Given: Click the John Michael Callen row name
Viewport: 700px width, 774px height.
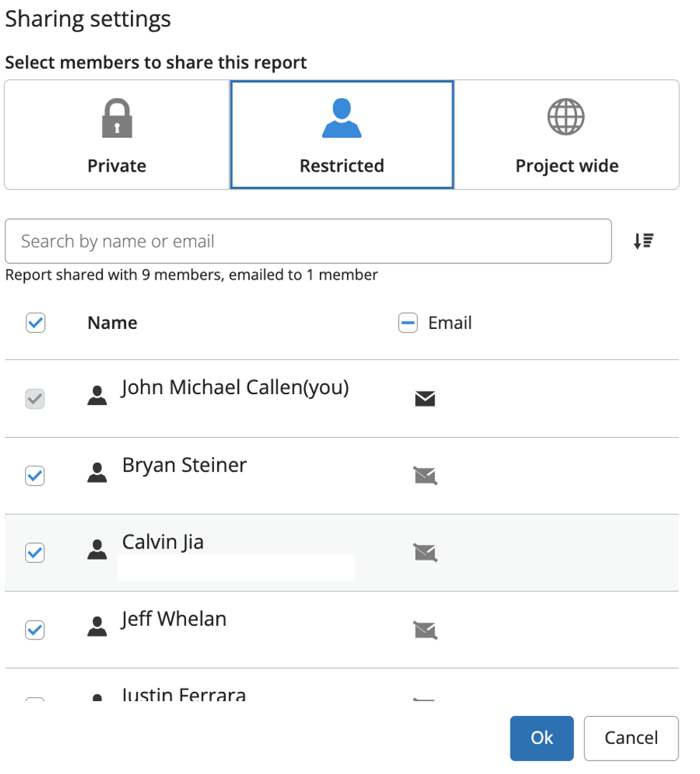Looking at the screenshot, I should click(x=235, y=388).
